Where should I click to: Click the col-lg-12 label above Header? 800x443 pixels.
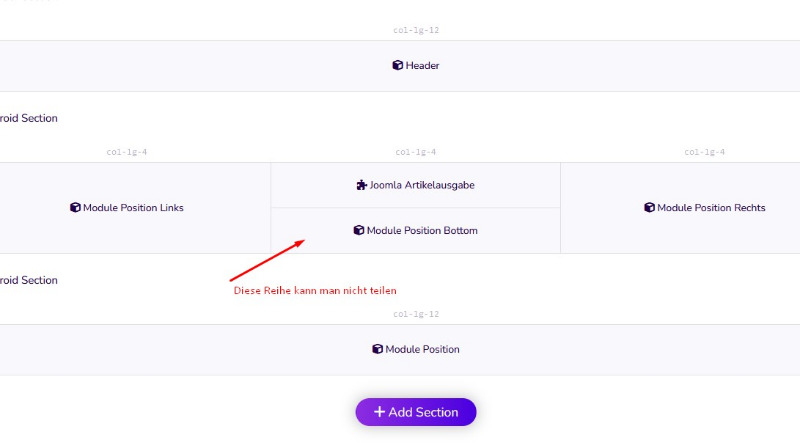(x=416, y=30)
